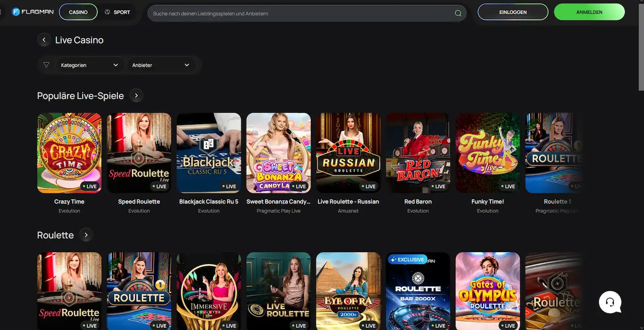Click the Evolution label under Red Baron
The width and height of the screenshot is (644, 330).
tap(418, 211)
